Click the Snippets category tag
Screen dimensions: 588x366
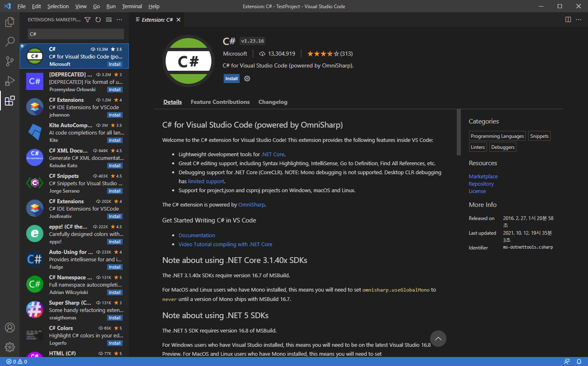pyautogui.click(x=539, y=136)
